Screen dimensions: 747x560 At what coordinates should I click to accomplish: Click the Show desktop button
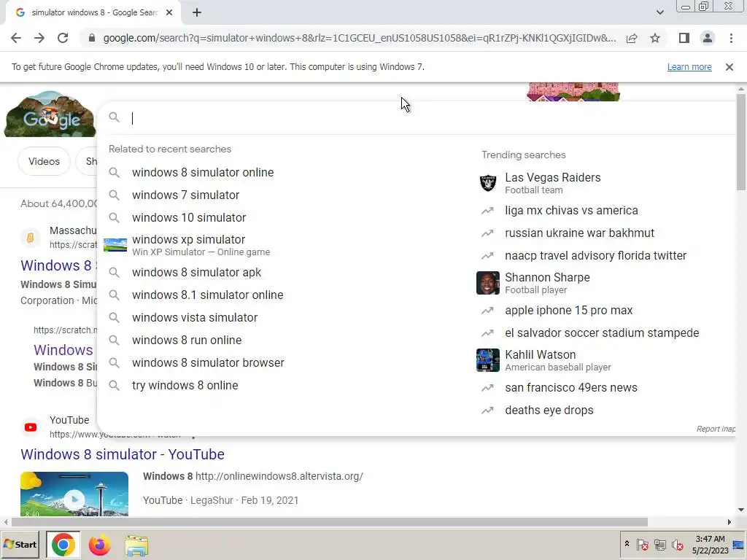pos(739,545)
